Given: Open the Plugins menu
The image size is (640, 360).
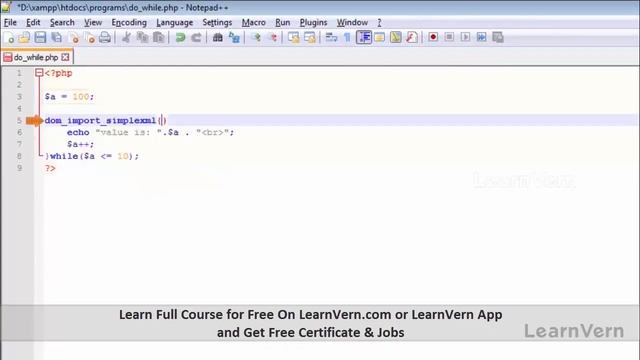Looking at the screenshot, I should tap(313, 22).
